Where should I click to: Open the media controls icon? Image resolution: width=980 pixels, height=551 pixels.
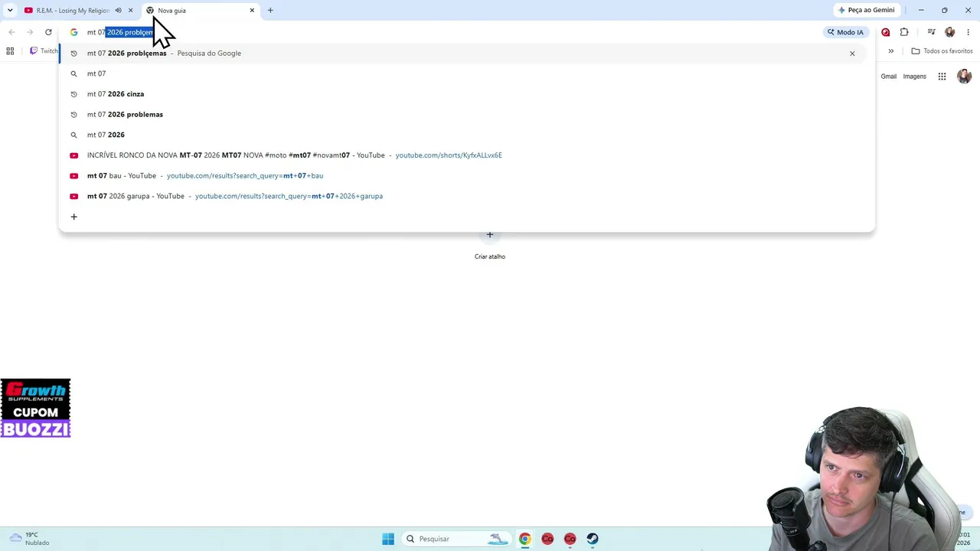(931, 32)
